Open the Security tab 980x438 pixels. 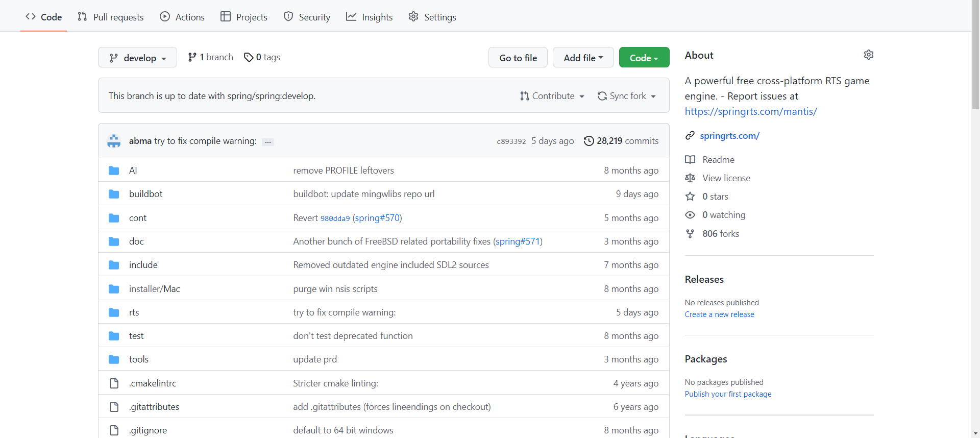tap(307, 17)
